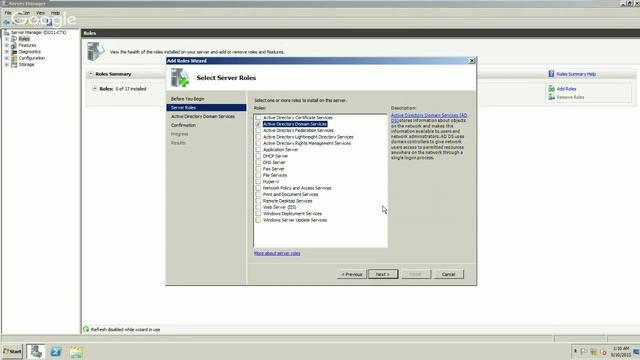
Task: Click the Remove Roles icon
Action: pos(551,97)
